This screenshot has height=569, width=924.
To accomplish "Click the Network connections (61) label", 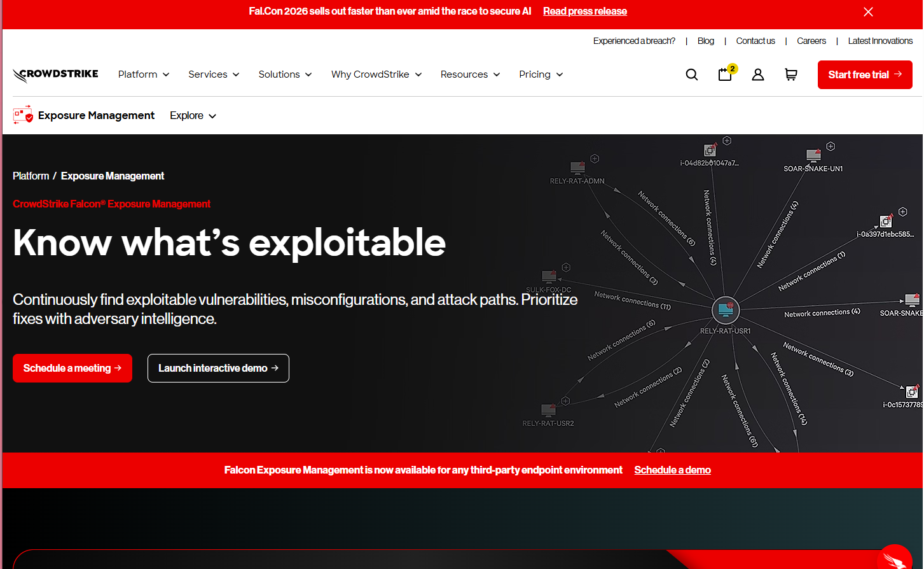I will click(x=740, y=411).
